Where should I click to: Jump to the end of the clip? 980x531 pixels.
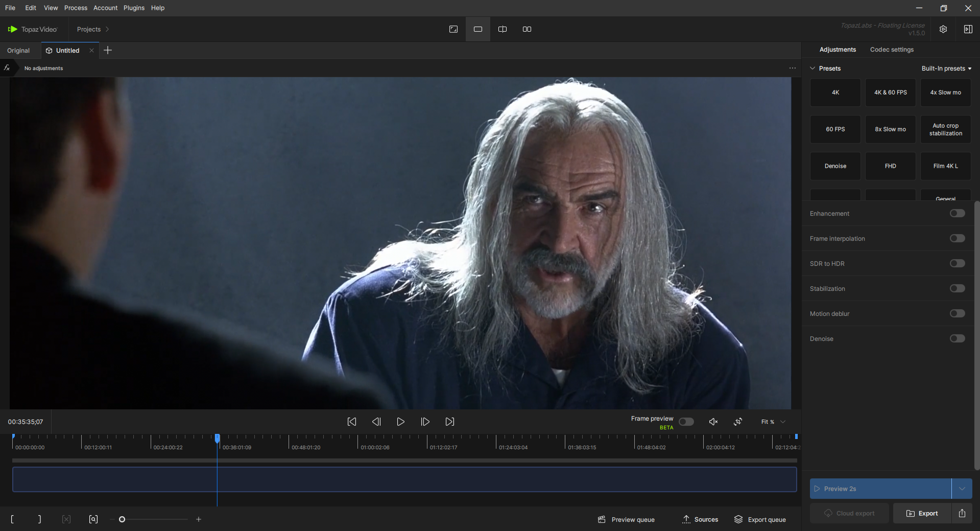coord(450,422)
